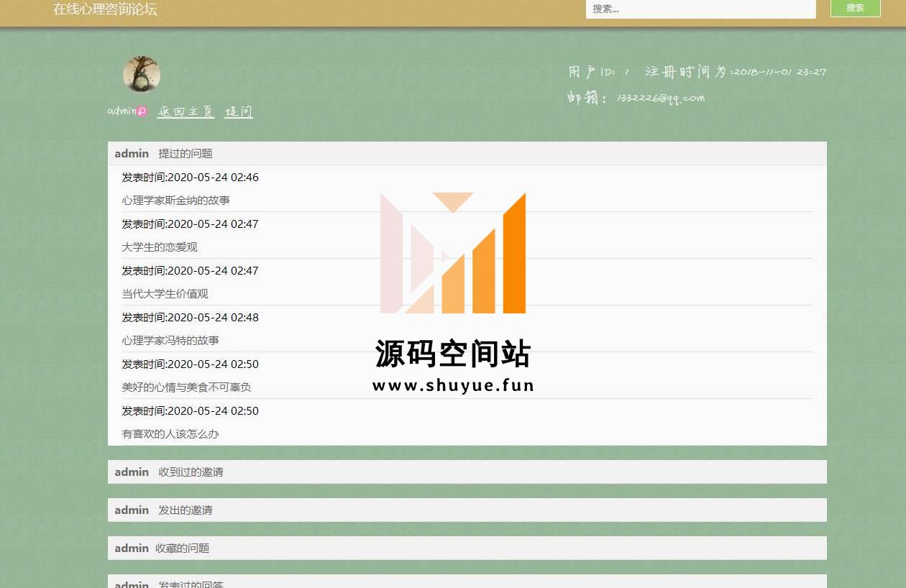
Task: Click the 发表时间 line above 大学生的恋爱观
Action: point(190,224)
